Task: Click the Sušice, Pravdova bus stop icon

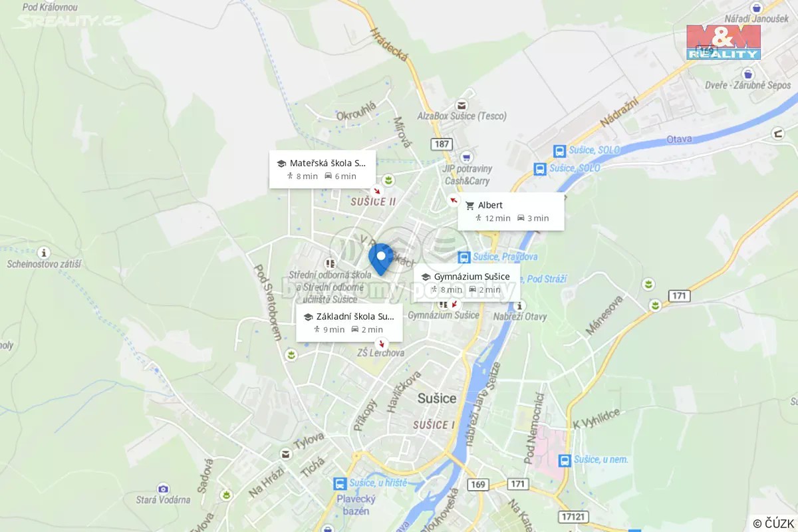Action: (464, 257)
